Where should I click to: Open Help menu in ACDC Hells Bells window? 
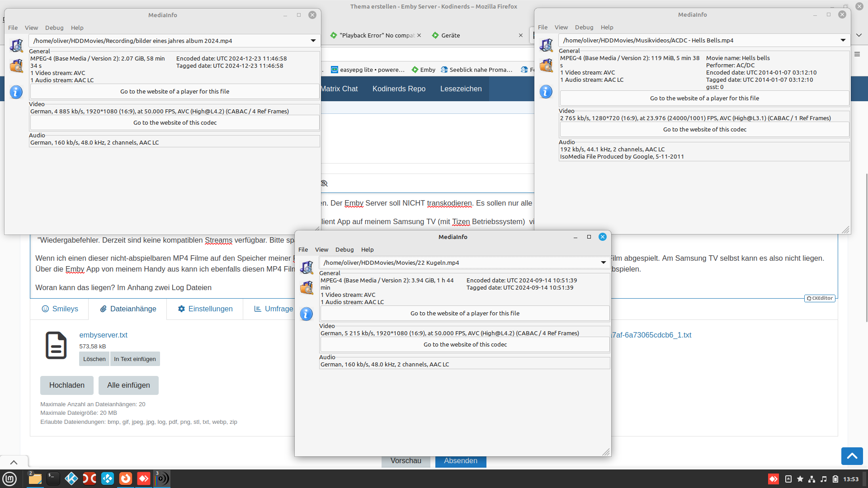[607, 27]
